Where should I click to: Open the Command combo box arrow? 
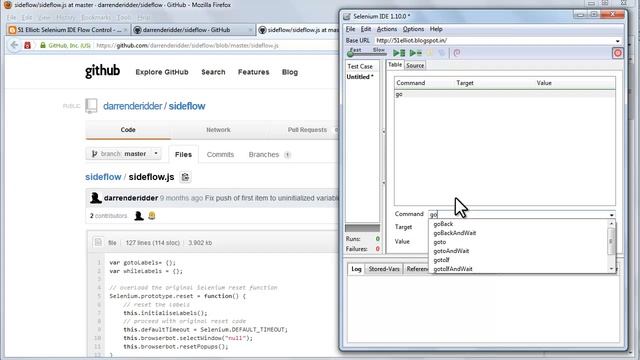pyautogui.click(x=611, y=215)
